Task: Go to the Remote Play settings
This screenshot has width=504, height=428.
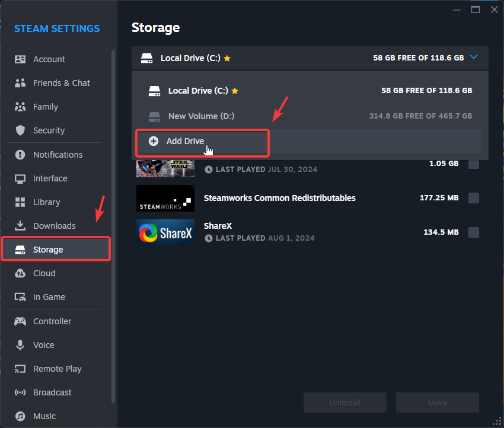Action: (x=57, y=369)
